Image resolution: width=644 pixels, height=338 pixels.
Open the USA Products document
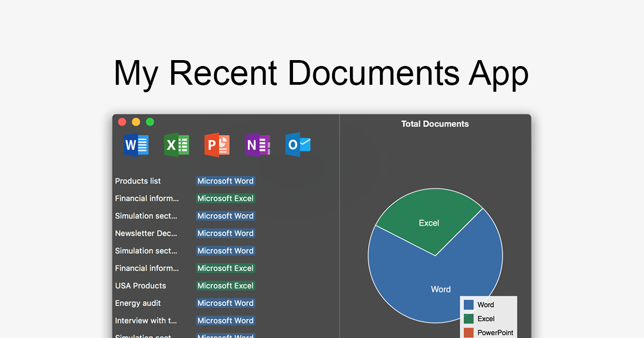pos(141,286)
